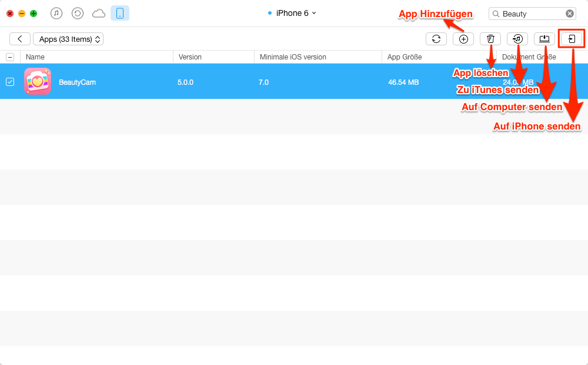The height and width of the screenshot is (365, 588).
Task: Click minimal iOS value 7.0
Action: [263, 82]
